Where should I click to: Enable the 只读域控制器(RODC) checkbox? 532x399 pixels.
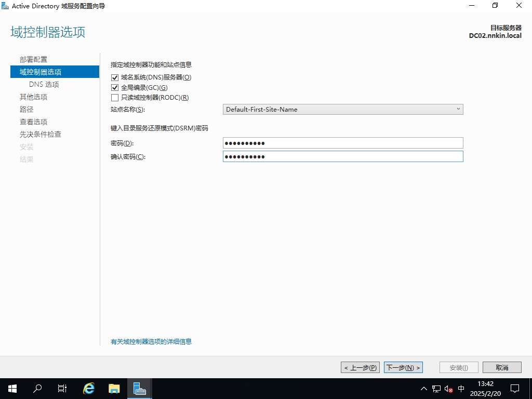pyautogui.click(x=115, y=98)
